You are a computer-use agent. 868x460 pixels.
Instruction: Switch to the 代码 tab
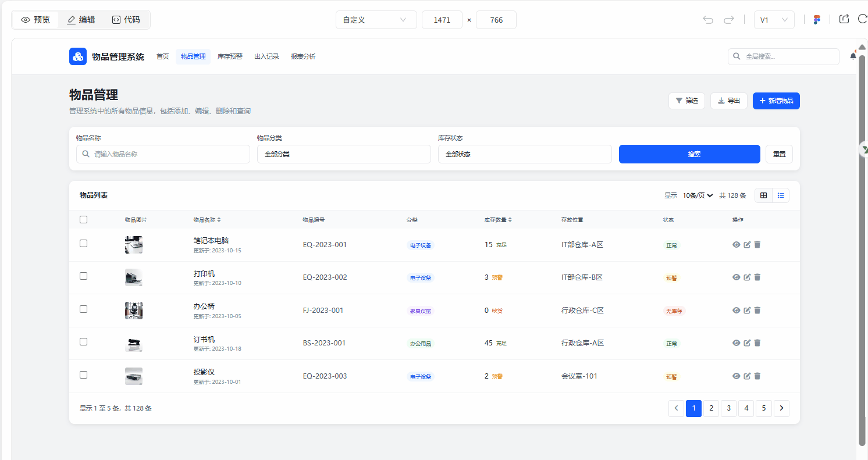click(126, 20)
